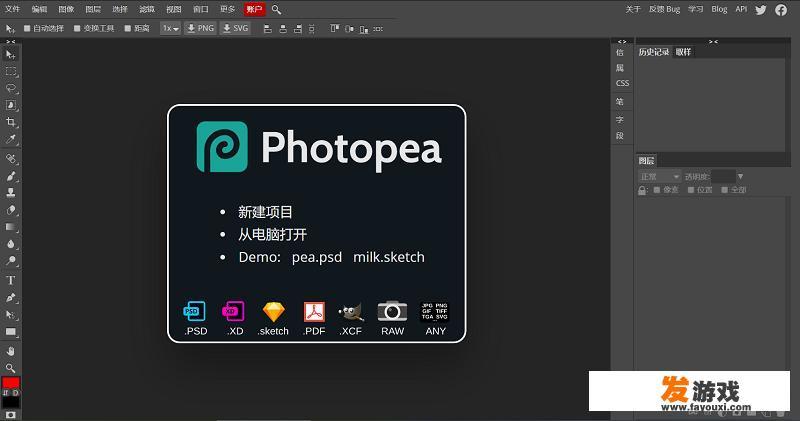
Task: Click the PNG export button
Action: click(x=201, y=29)
